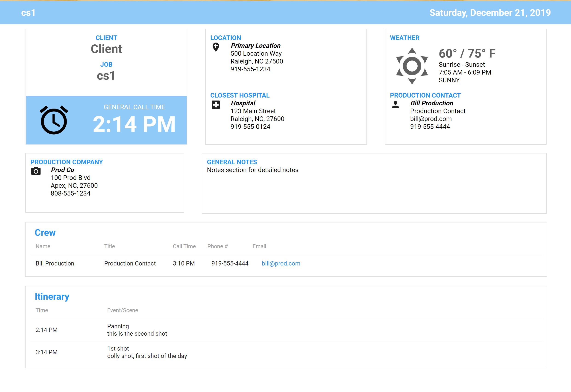
Task: Click the Prod Co company name
Action: [62, 170]
